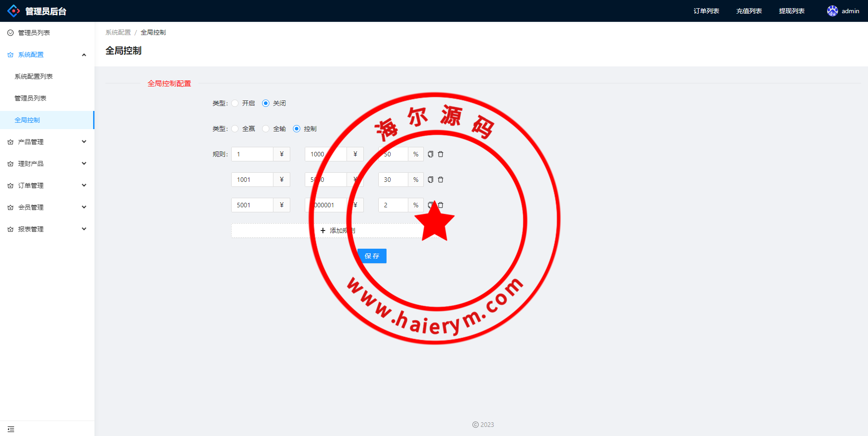Select the 开启 radio option
868x436 pixels.
pyautogui.click(x=235, y=103)
